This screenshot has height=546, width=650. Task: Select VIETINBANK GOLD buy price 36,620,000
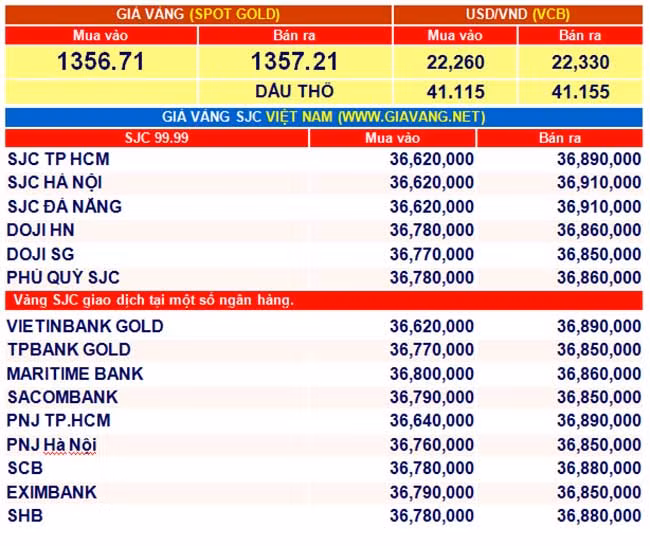point(432,326)
